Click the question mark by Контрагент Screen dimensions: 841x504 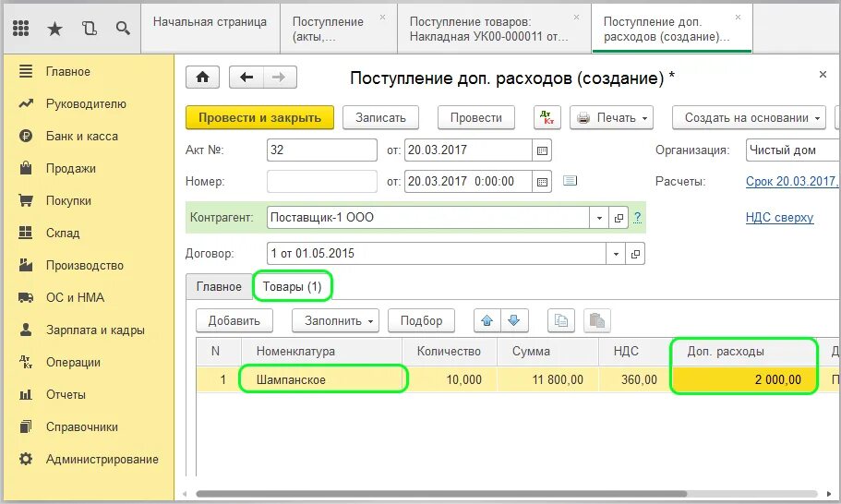coord(637,217)
